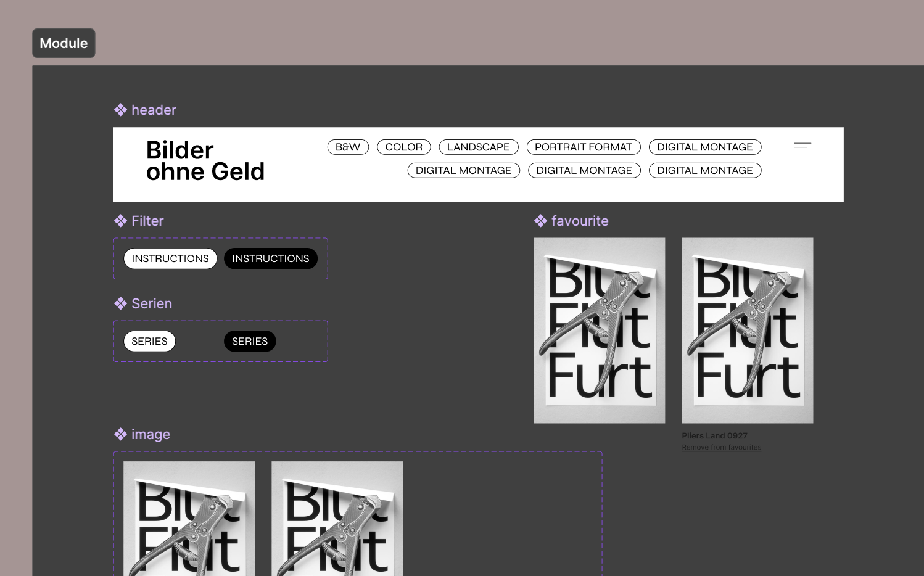
Task: Select the Serien component label text
Action: pos(152,303)
